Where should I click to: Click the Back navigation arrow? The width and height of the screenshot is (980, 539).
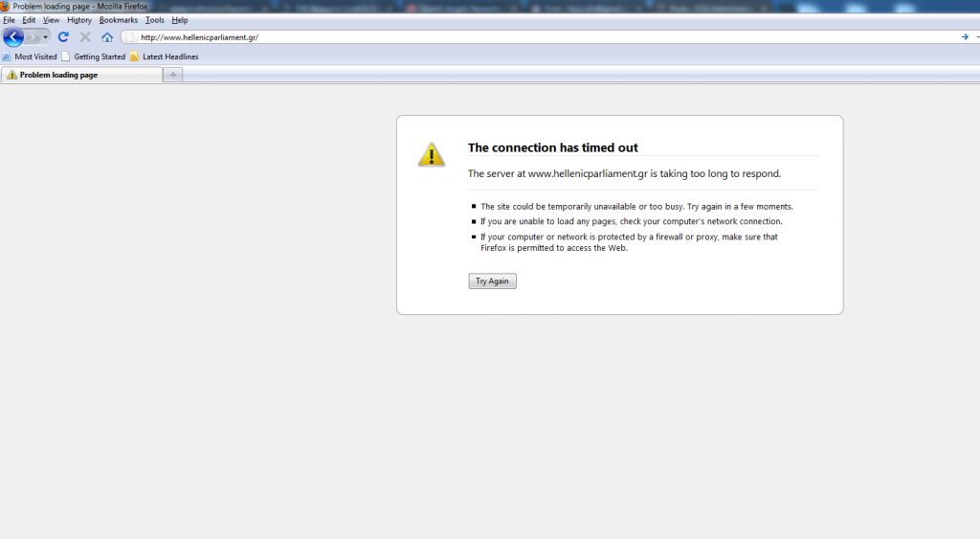(x=13, y=37)
